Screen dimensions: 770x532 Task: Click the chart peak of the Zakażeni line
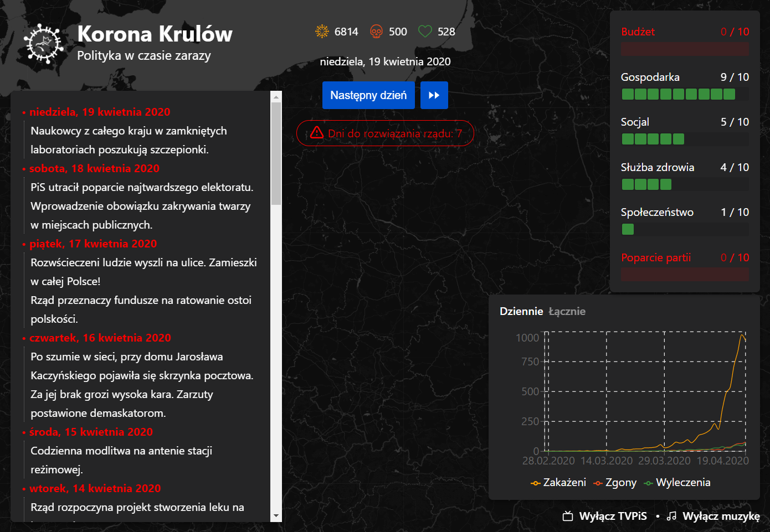(742, 335)
